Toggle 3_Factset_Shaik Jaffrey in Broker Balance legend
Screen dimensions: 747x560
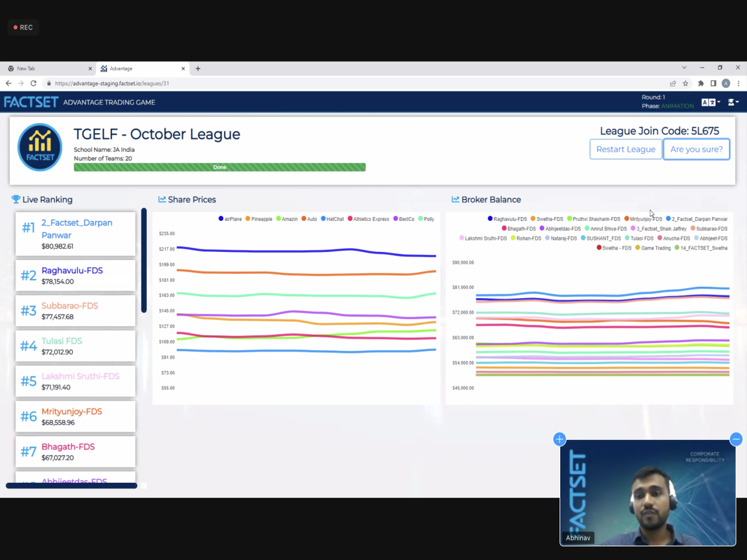coord(659,229)
